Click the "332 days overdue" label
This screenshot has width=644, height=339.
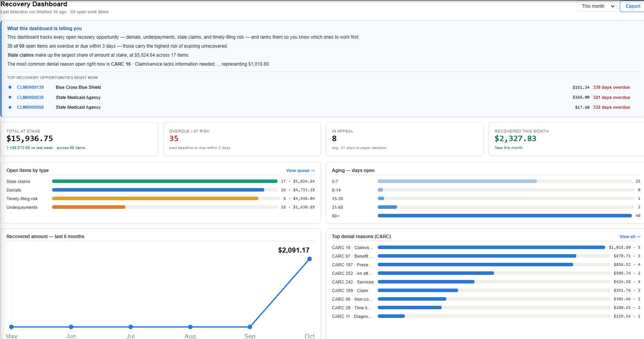[612, 107]
